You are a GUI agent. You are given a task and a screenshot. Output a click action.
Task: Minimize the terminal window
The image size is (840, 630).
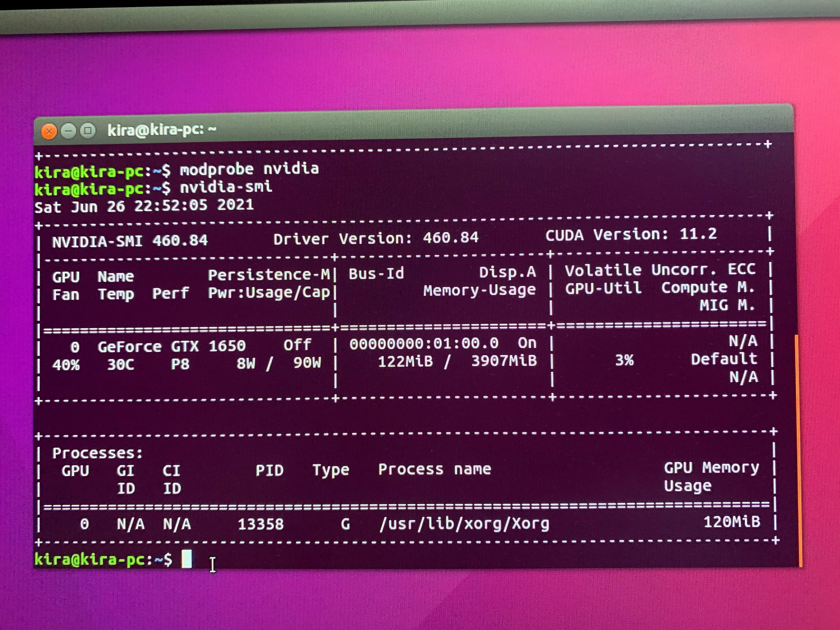69,131
